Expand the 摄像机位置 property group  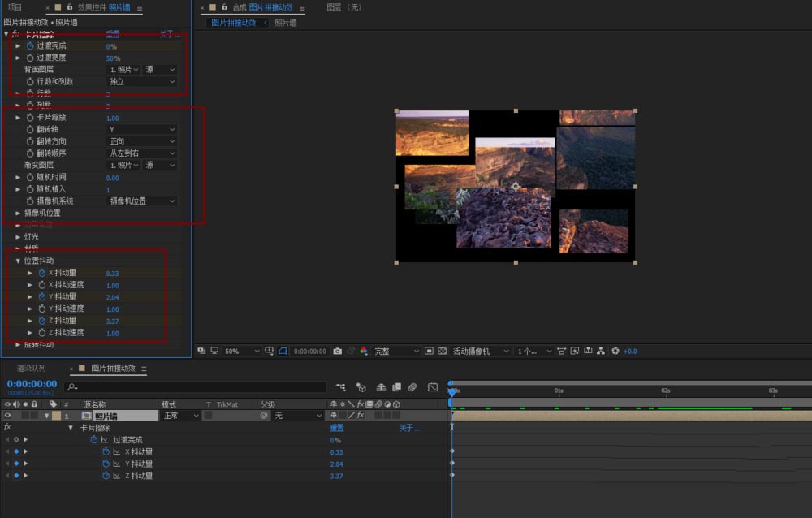18,213
